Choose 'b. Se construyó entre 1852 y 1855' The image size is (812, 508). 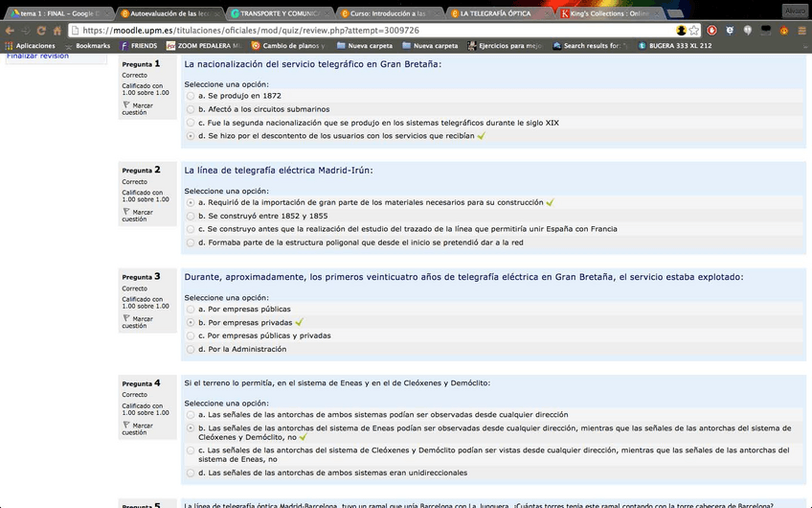point(190,216)
